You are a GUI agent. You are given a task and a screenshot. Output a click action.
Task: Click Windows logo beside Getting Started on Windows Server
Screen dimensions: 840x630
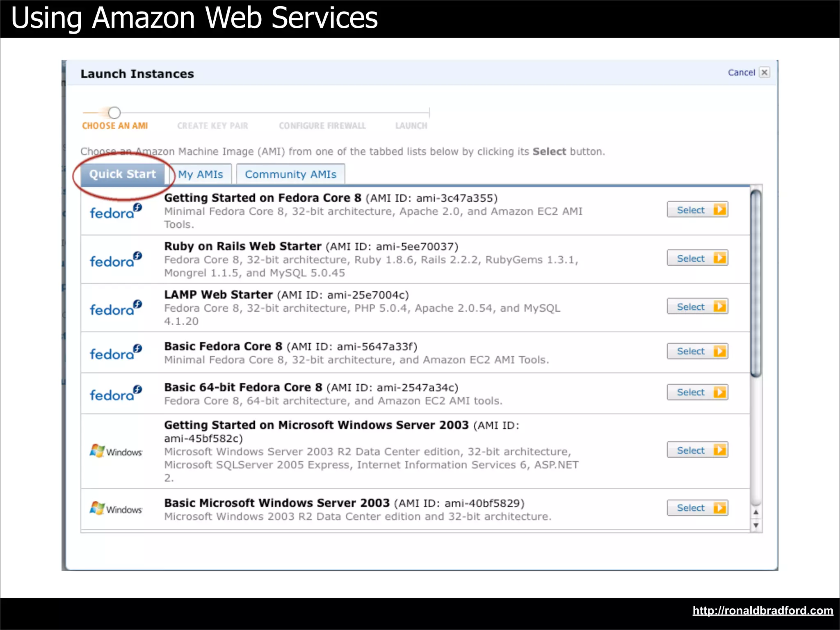click(x=116, y=451)
